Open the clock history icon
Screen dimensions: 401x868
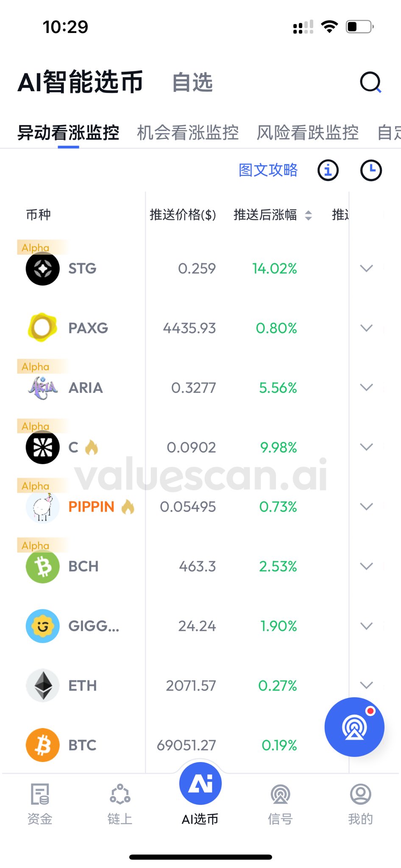(371, 170)
